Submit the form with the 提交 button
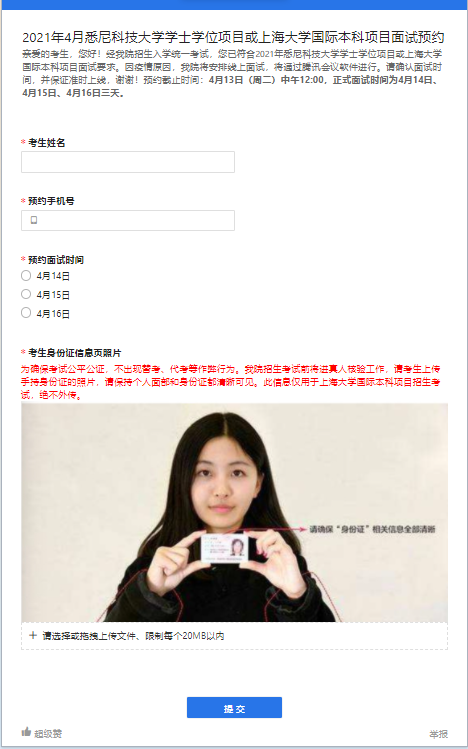This screenshot has width=468, height=749. 234,707
